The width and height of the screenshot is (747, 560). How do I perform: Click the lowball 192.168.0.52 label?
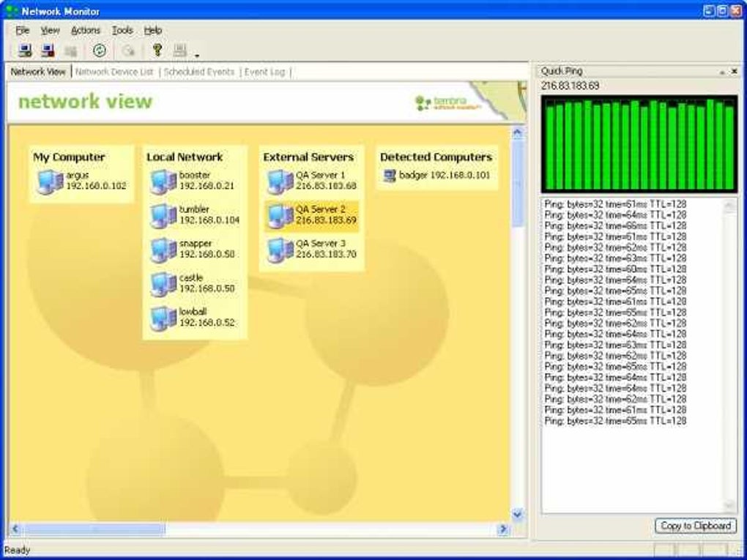coord(207,318)
